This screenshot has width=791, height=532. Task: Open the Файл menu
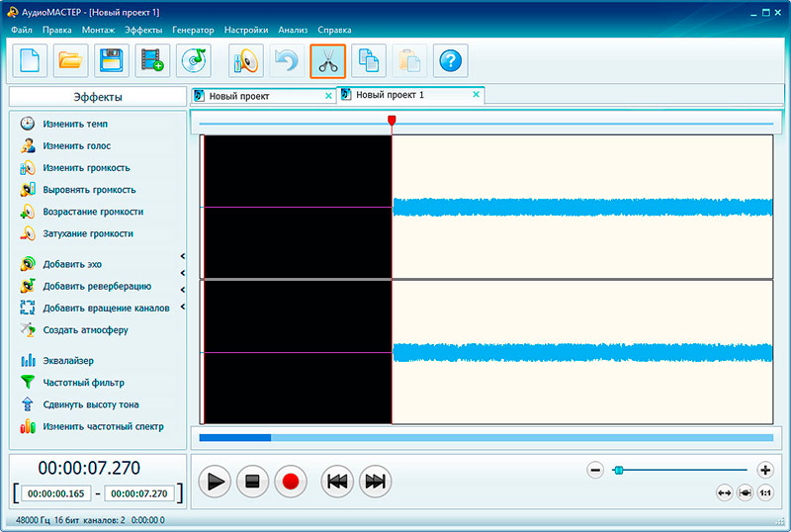click(22, 30)
